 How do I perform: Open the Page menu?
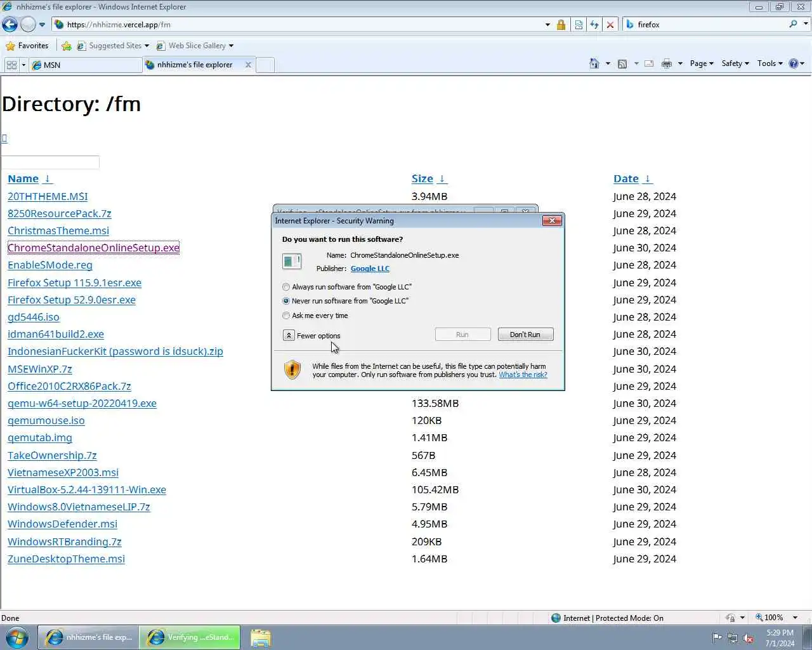coord(702,63)
